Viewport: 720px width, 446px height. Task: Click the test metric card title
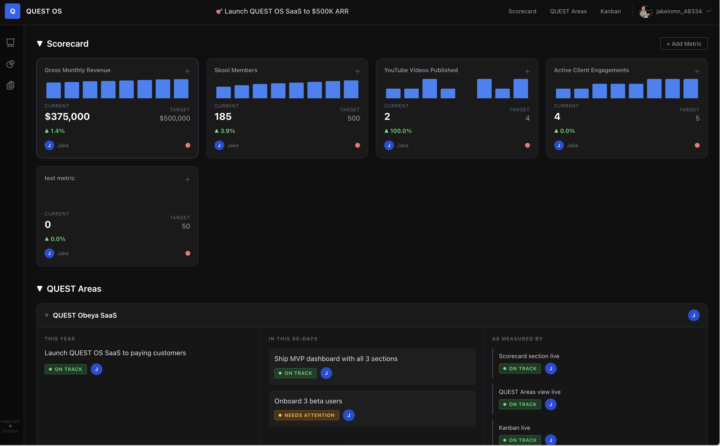(60, 178)
